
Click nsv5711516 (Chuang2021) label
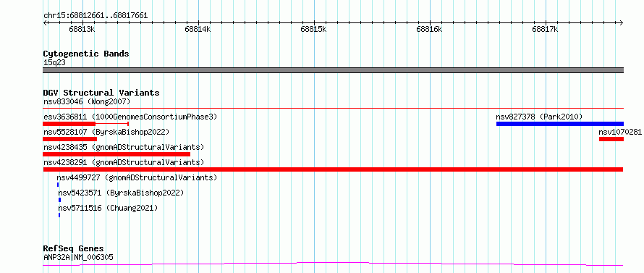click(x=108, y=208)
